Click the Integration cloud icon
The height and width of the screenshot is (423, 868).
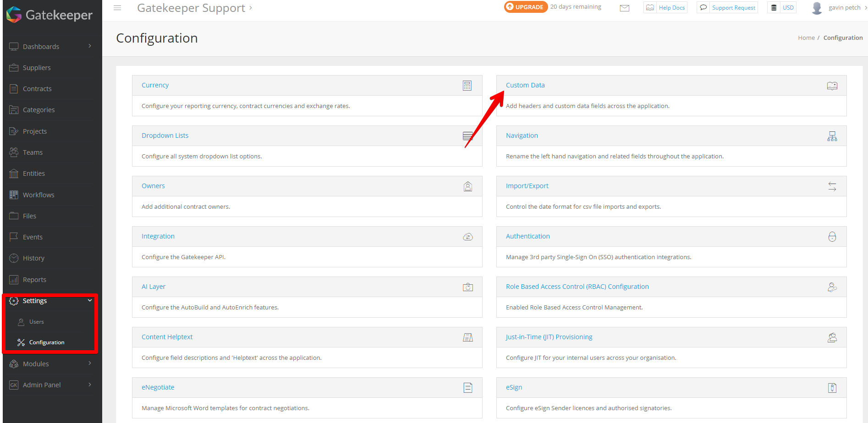468,237
